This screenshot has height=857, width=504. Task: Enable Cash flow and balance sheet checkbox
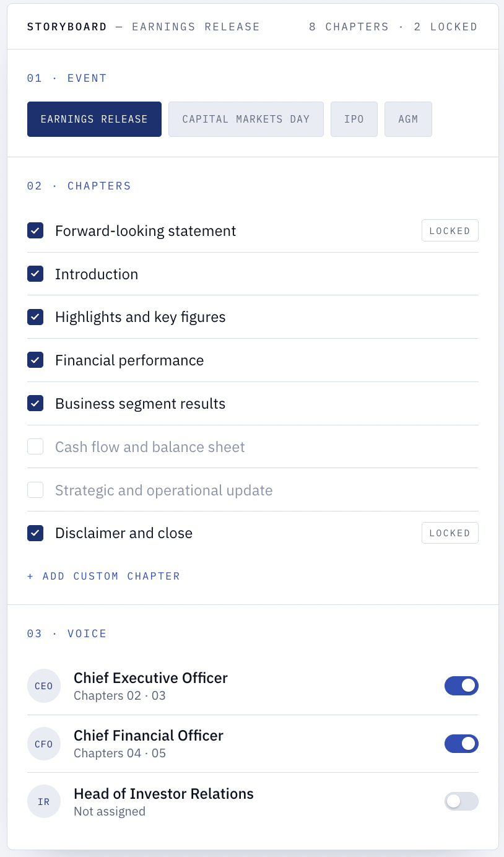[x=35, y=446]
